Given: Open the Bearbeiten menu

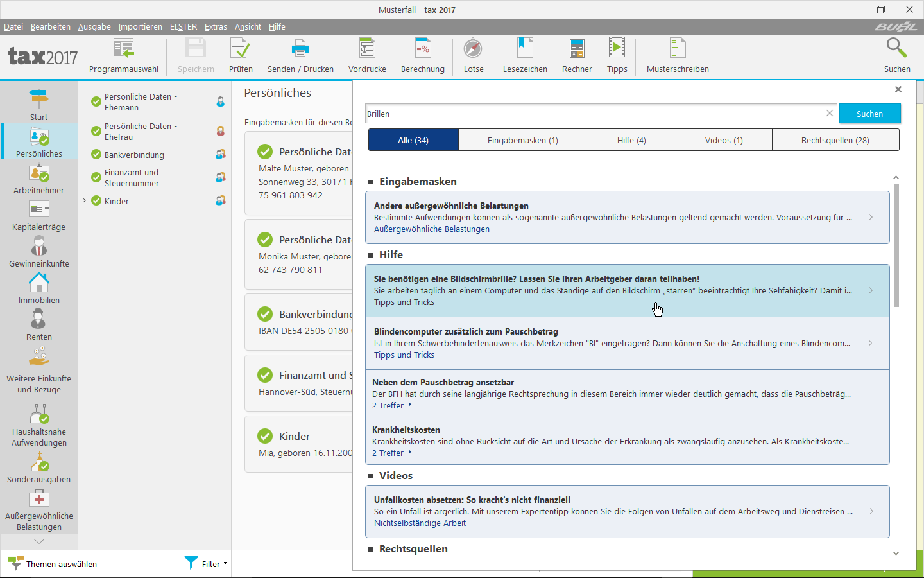Looking at the screenshot, I should (51, 26).
